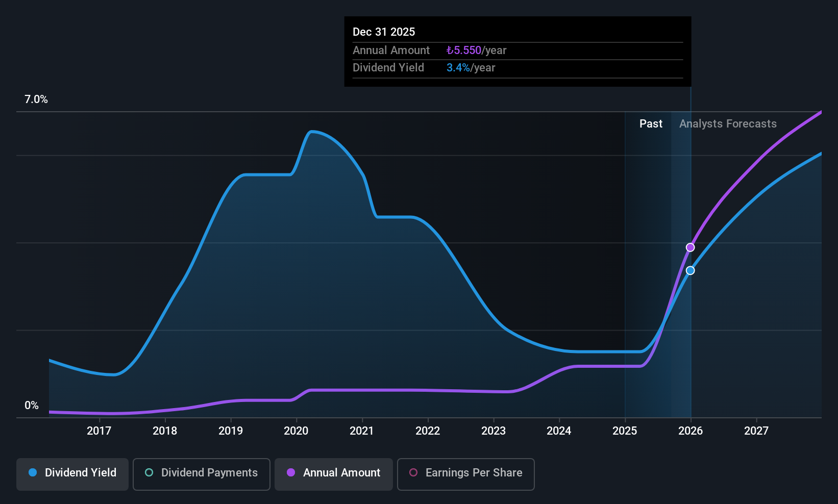Click the ₺5.550/year annual amount value
This screenshot has width=838, height=504.
tap(476, 50)
